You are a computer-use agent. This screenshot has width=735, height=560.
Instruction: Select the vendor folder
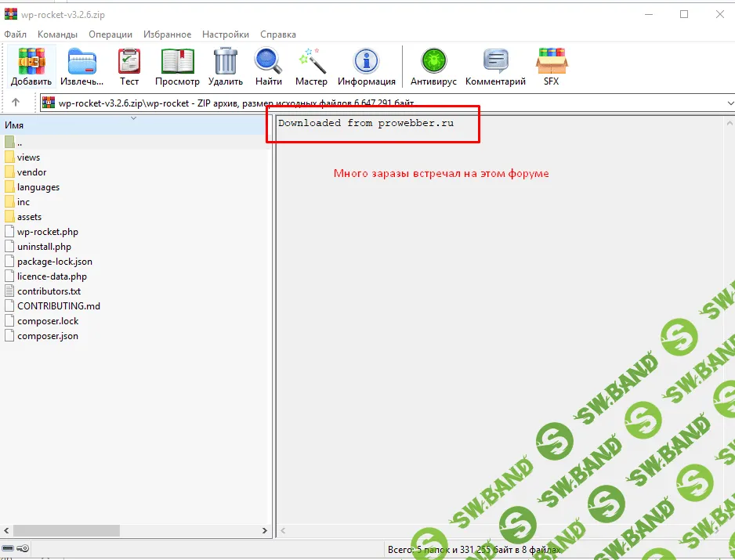coord(31,172)
